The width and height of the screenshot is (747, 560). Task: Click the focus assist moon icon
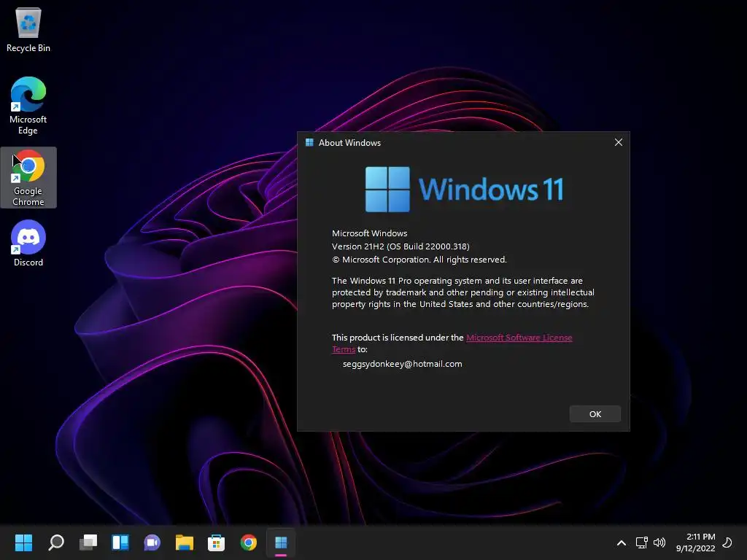[727, 542]
